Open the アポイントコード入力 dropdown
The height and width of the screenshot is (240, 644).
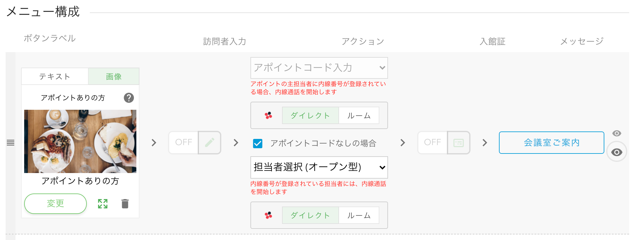[x=319, y=68]
